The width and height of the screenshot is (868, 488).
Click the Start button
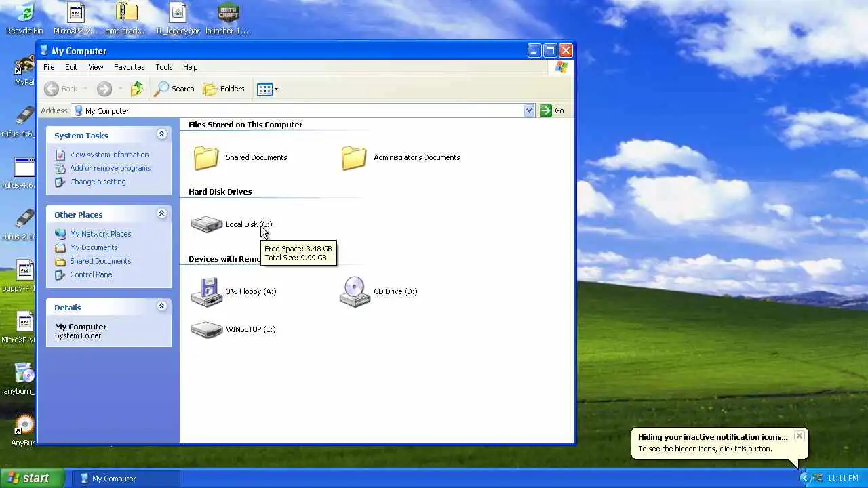pyautogui.click(x=32, y=478)
